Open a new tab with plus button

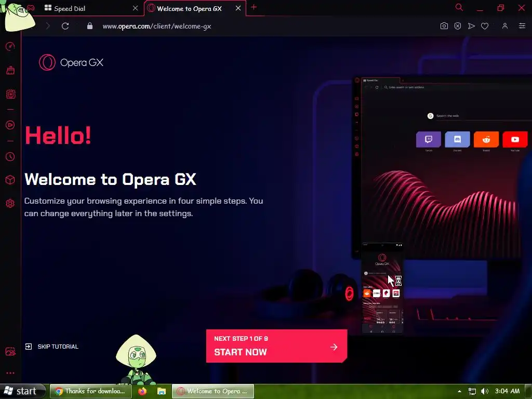254,7
